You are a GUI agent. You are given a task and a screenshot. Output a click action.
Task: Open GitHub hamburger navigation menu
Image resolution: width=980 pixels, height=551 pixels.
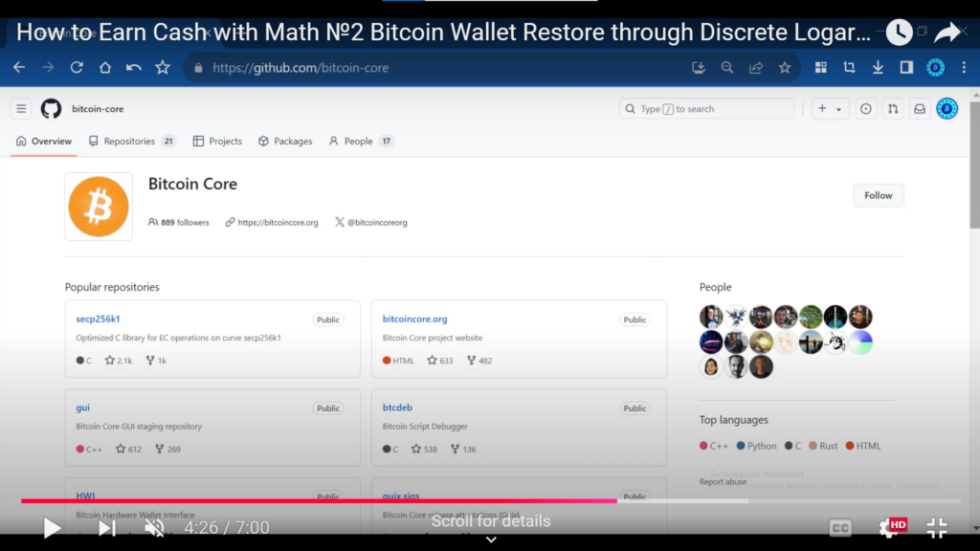coord(21,109)
